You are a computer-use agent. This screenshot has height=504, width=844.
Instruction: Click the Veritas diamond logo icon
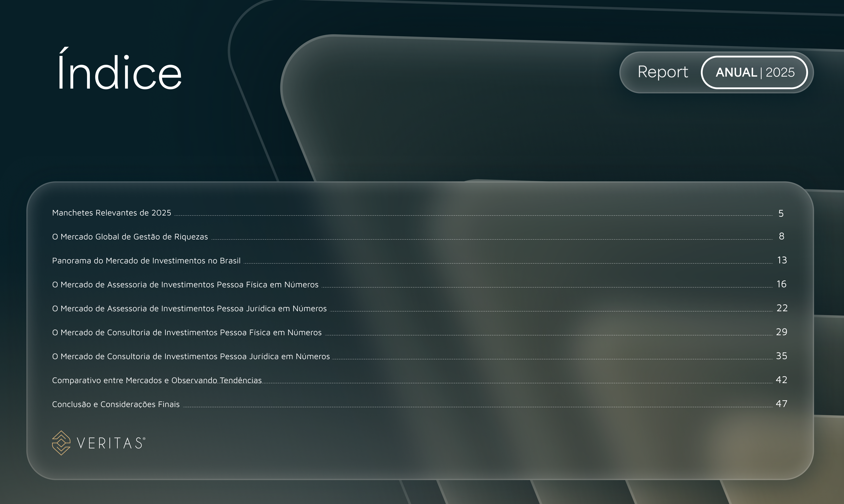click(61, 443)
